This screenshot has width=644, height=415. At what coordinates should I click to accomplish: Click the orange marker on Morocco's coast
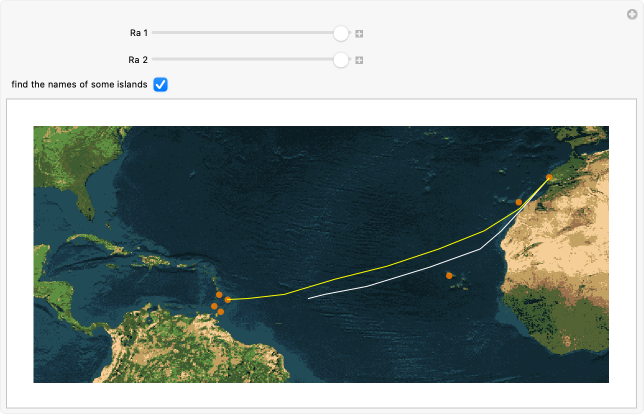[x=549, y=177]
